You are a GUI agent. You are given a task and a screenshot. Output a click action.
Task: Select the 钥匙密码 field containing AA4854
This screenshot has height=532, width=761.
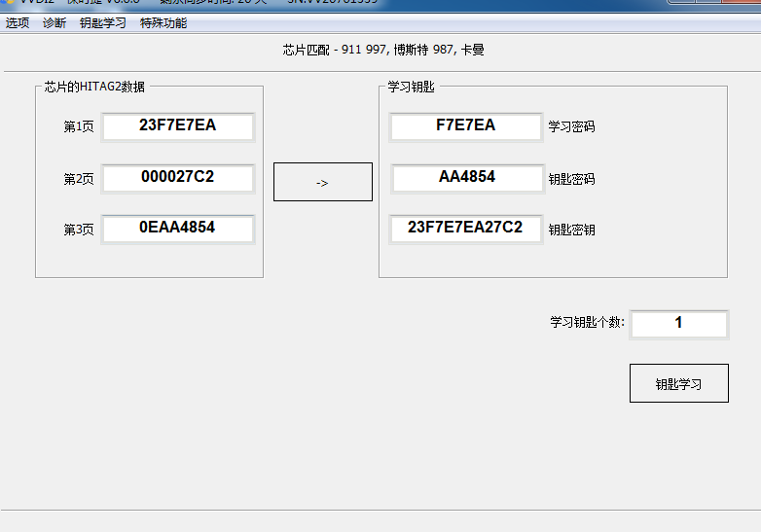pos(466,178)
